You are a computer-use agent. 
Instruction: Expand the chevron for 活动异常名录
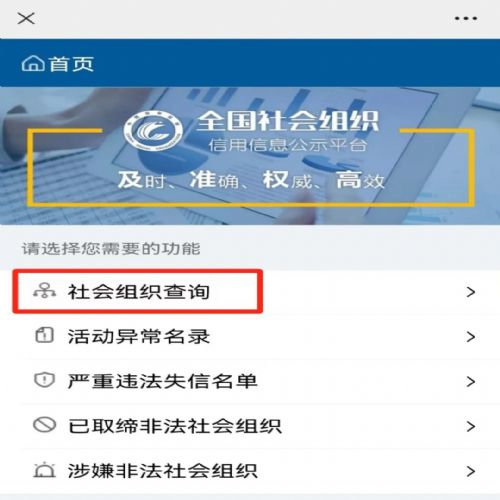[x=471, y=337]
